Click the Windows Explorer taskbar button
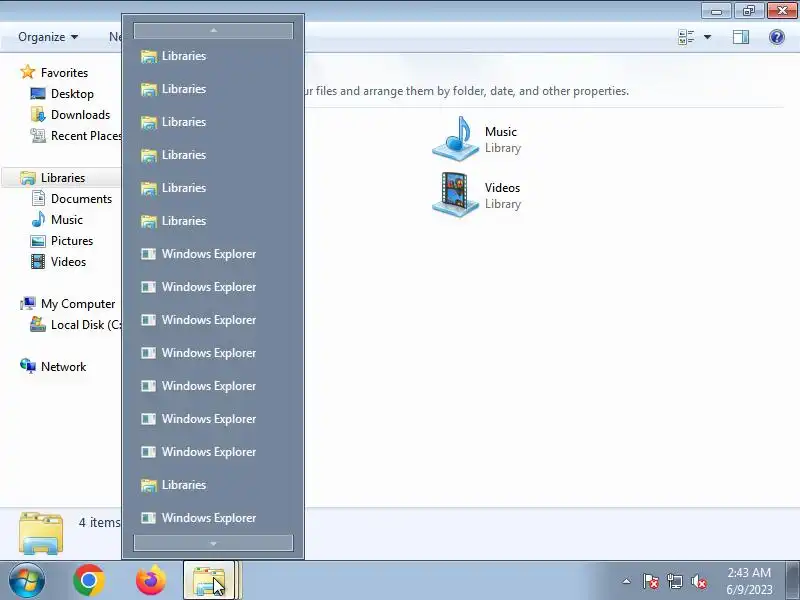This screenshot has height=600, width=800. (212, 581)
